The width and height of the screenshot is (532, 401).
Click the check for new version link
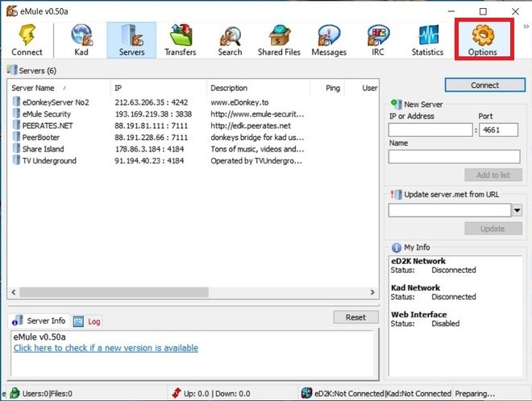(x=106, y=348)
